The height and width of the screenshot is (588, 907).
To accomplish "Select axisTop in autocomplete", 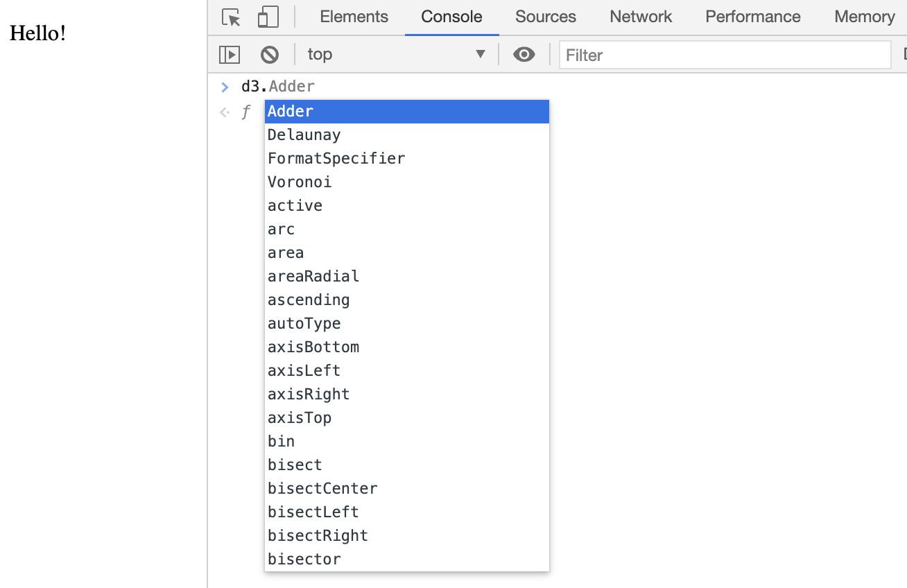I will pos(407,418).
